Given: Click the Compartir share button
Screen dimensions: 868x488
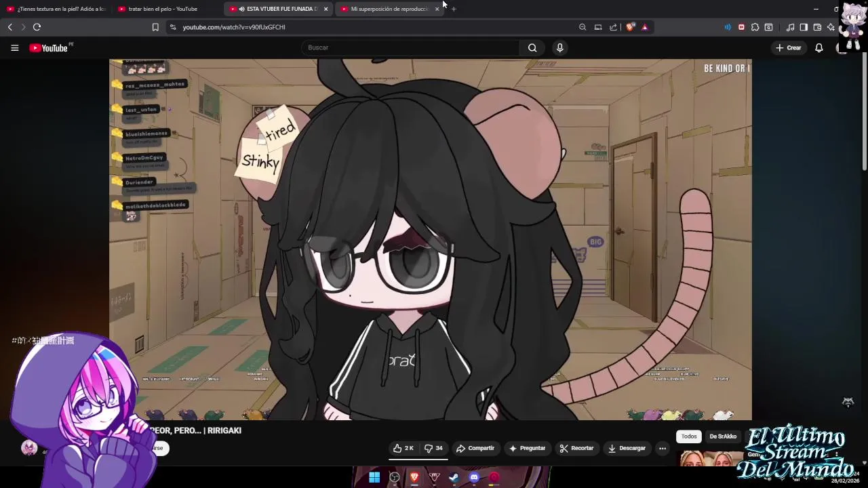Looking at the screenshot, I should pyautogui.click(x=475, y=448).
